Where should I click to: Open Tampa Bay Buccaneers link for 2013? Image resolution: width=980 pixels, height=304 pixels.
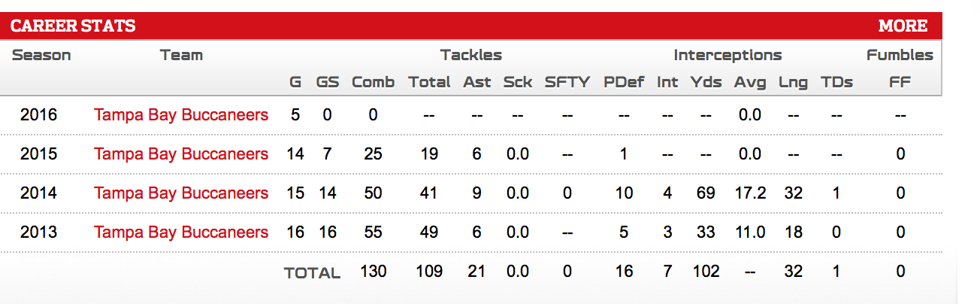[x=181, y=233]
